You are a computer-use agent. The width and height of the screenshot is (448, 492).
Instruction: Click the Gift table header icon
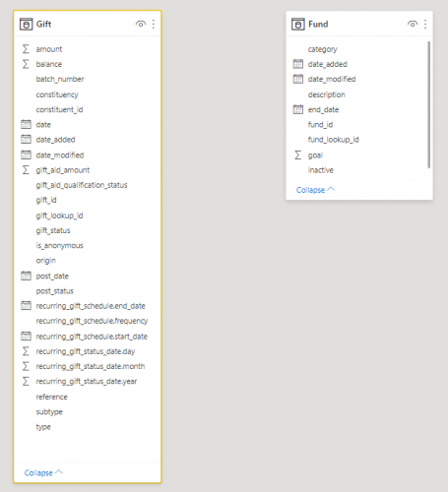27,24
